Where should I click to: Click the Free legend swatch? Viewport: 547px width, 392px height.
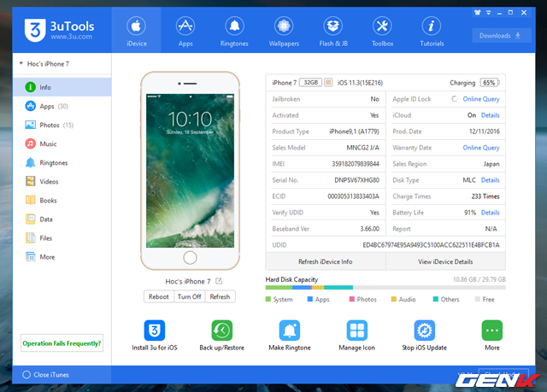click(477, 299)
